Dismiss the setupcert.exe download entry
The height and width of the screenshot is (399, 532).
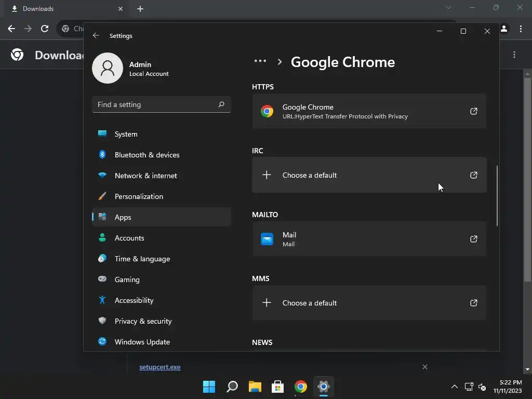(425, 367)
